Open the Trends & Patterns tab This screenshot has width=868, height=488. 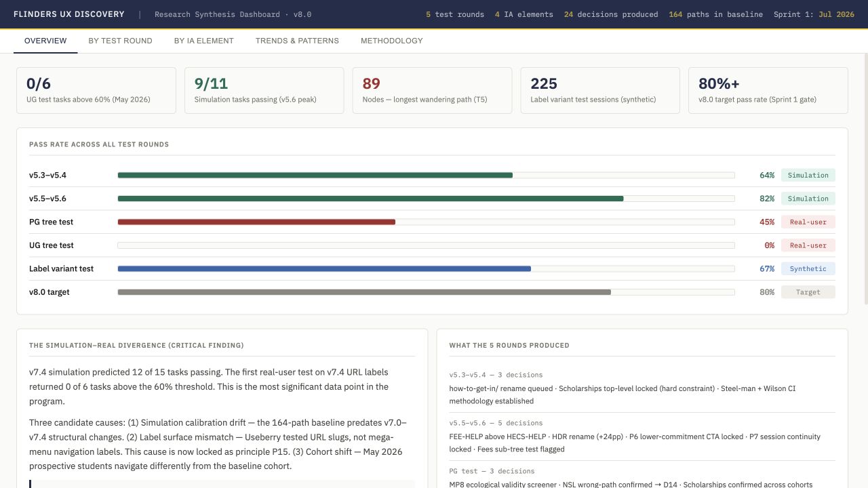point(297,41)
